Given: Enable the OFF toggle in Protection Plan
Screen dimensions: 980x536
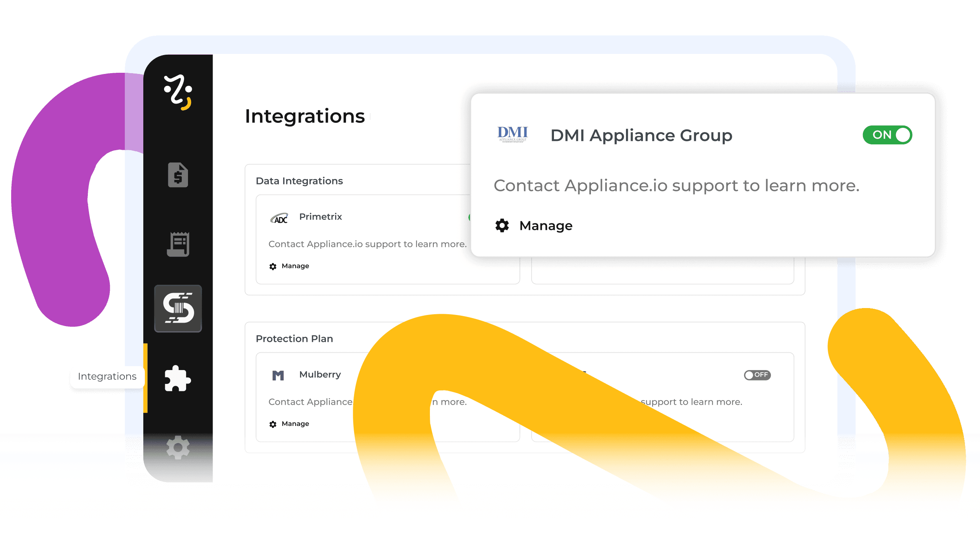Looking at the screenshot, I should [x=757, y=375].
